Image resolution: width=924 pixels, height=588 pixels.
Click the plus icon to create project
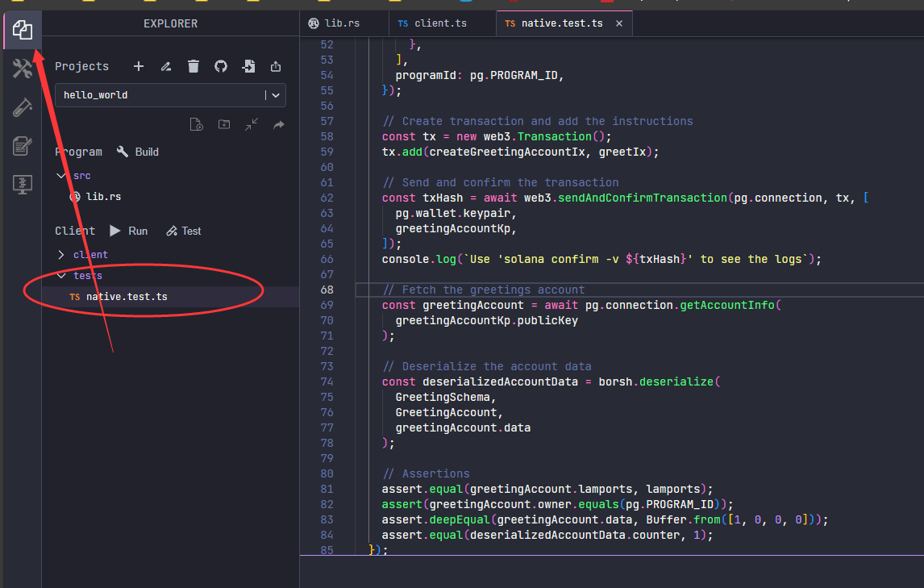138,66
